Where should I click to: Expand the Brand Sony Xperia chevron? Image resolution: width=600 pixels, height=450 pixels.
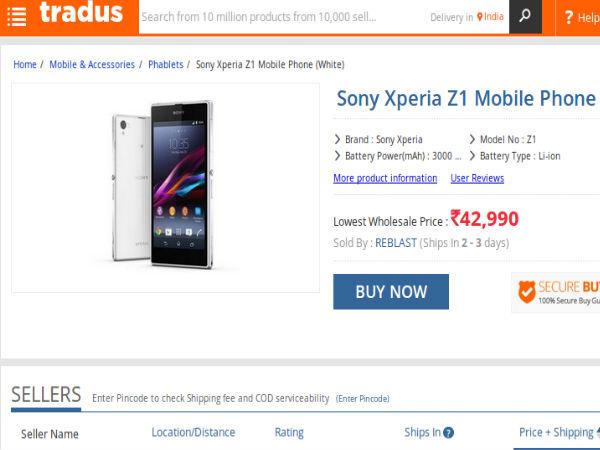tap(337, 140)
